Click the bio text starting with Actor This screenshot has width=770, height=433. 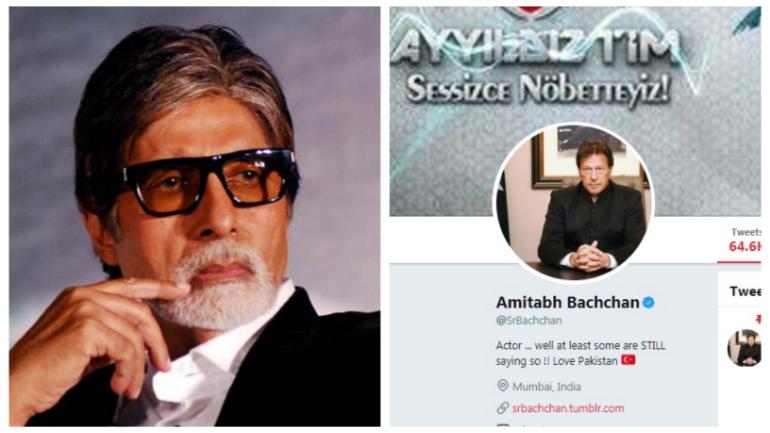pyautogui.click(x=580, y=353)
